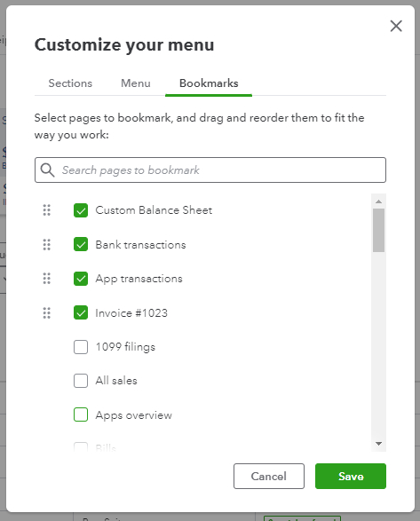420x521 pixels.
Task: Open the Menu tab
Action: point(136,83)
